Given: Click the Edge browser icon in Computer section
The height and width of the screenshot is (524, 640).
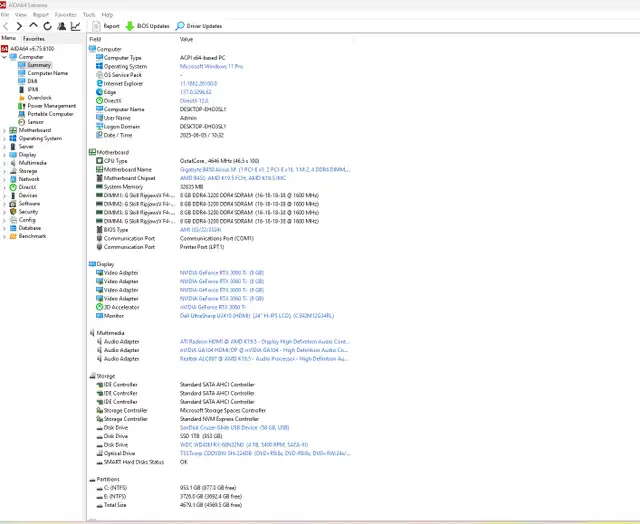Looking at the screenshot, I should coord(99,92).
